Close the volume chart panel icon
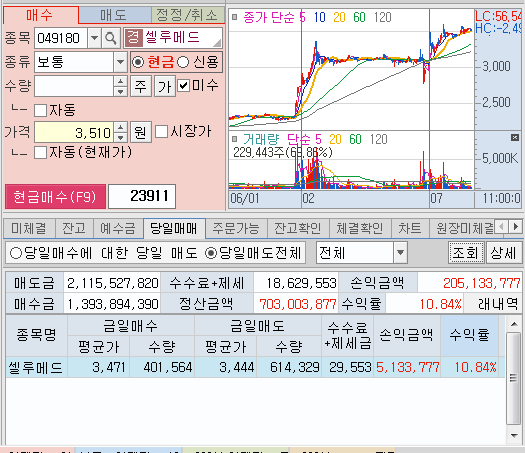Screen dimensions: 525x453 (x=515, y=137)
